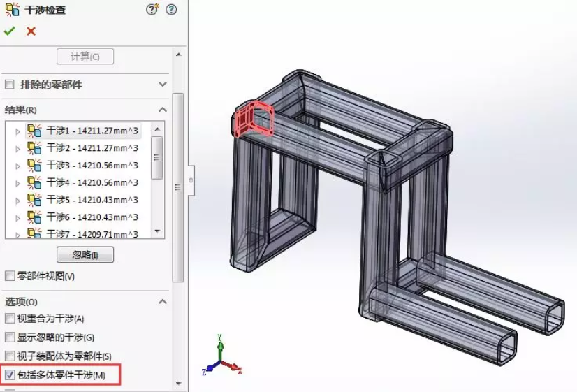Viewport: 577px width, 392px height.
Task: Enable the 显示忽略的干涉(G) checkbox
Action: (x=10, y=337)
